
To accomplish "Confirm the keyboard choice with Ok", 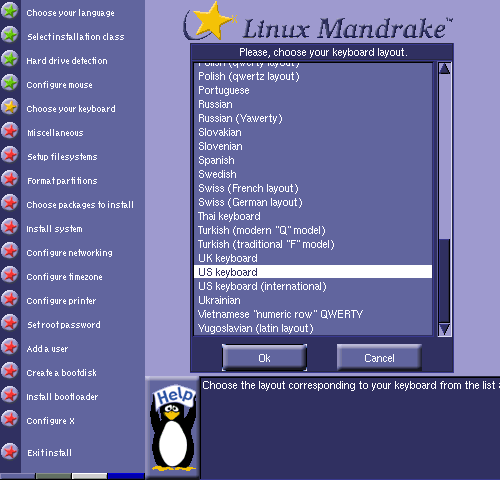I will [264, 358].
